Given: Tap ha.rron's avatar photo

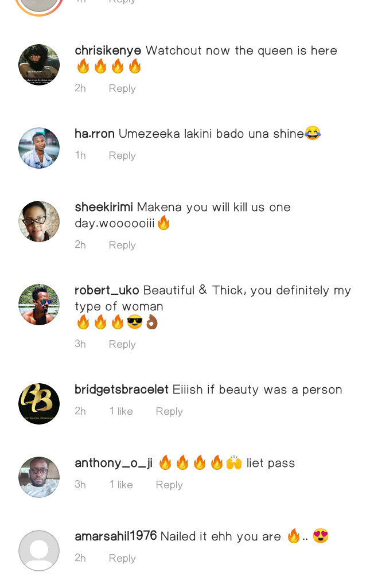Looking at the screenshot, I should (x=39, y=148).
